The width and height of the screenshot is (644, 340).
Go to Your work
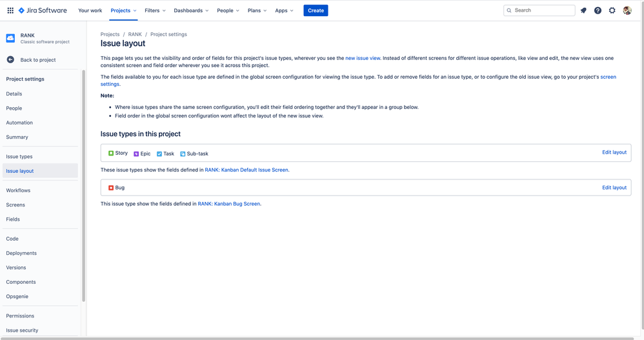pos(90,10)
